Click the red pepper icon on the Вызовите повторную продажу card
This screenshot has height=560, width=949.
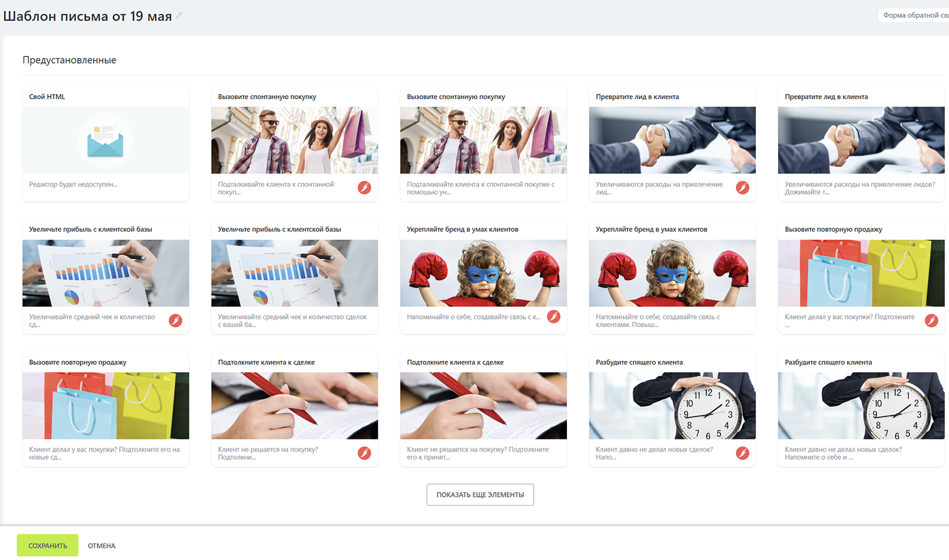[x=931, y=320]
